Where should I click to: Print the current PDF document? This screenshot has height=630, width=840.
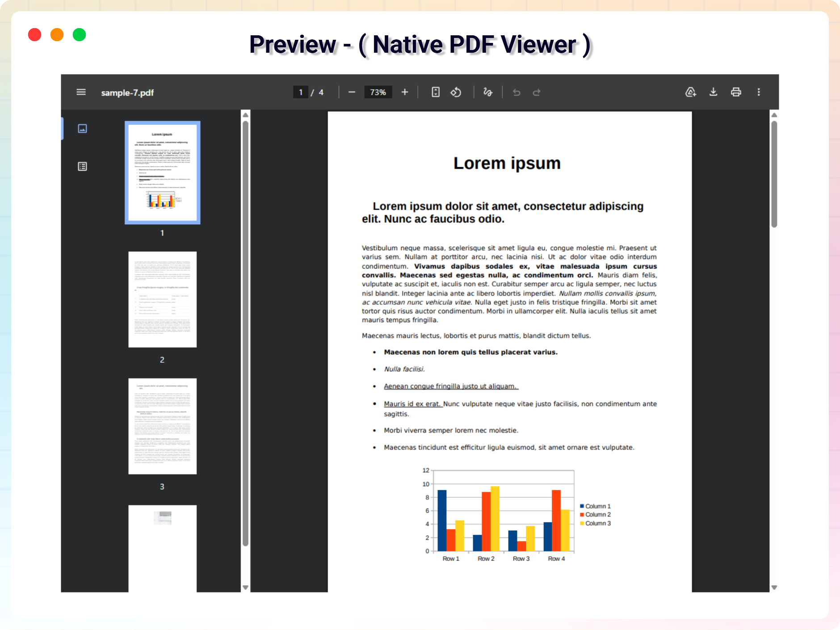pyautogui.click(x=735, y=92)
